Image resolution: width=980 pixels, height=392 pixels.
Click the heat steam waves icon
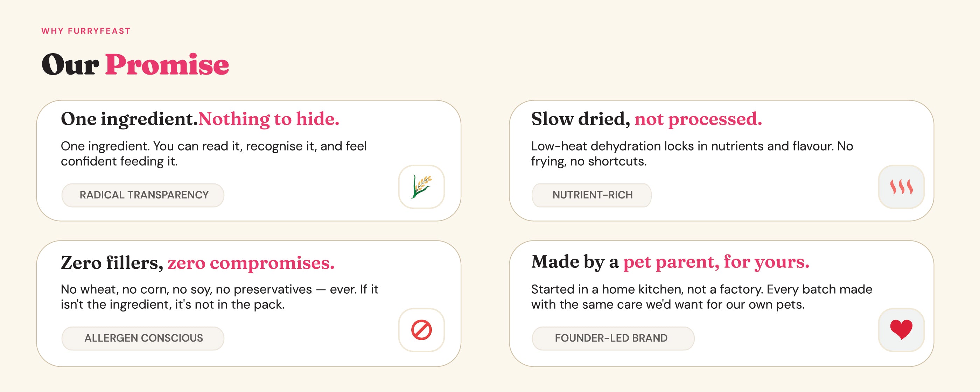(901, 187)
